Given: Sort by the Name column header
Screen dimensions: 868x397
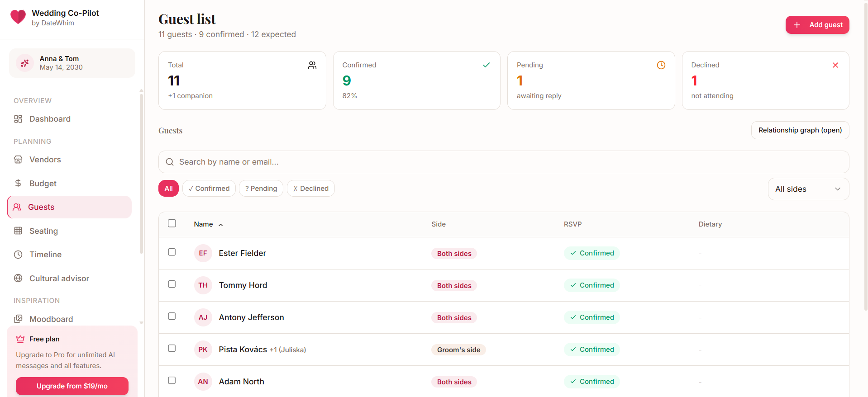Looking at the screenshot, I should 208,224.
